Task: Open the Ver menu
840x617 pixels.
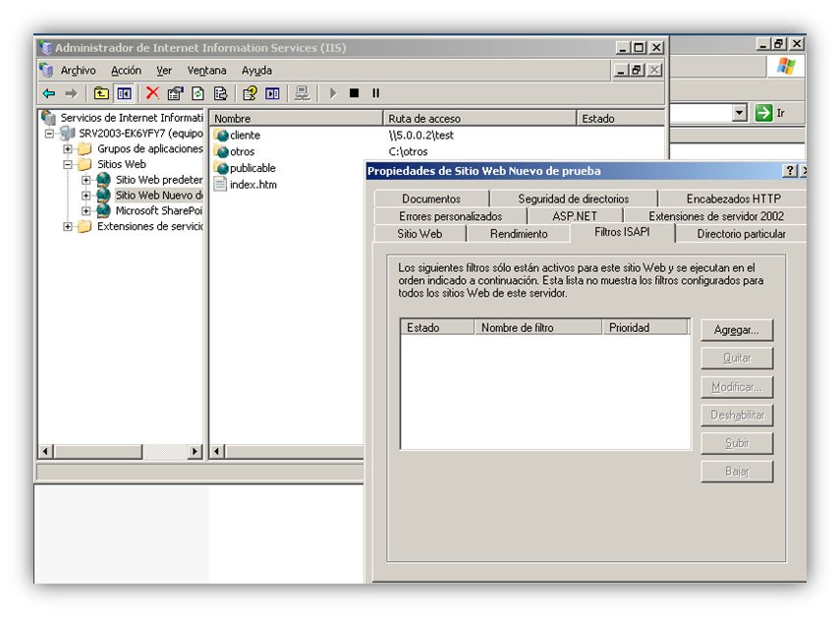Action: point(164,70)
